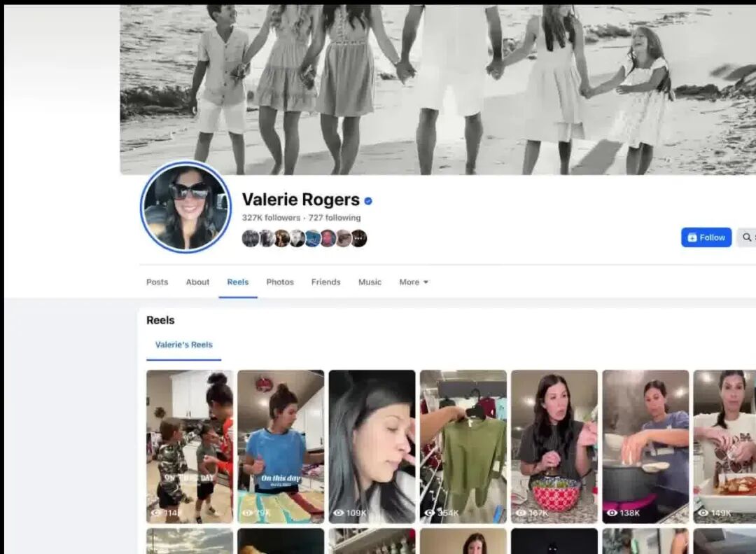Screen dimensions: 756x554
Task: Click the last follower avatar with dots
Action: 359,238
